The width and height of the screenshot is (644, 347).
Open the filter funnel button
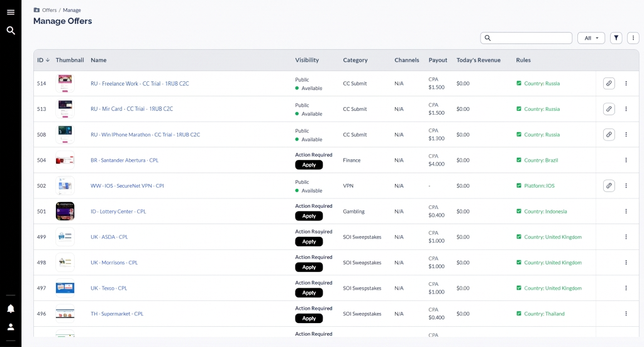[x=616, y=38]
